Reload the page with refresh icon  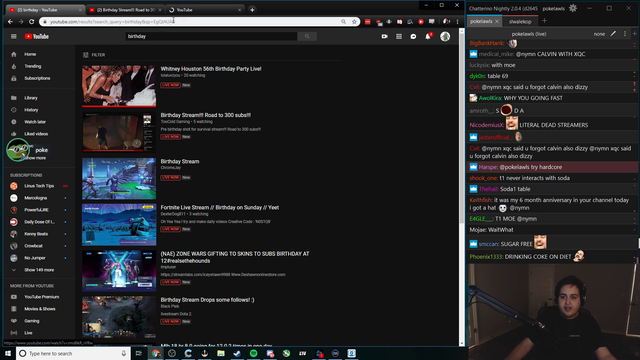pos(31,22)
